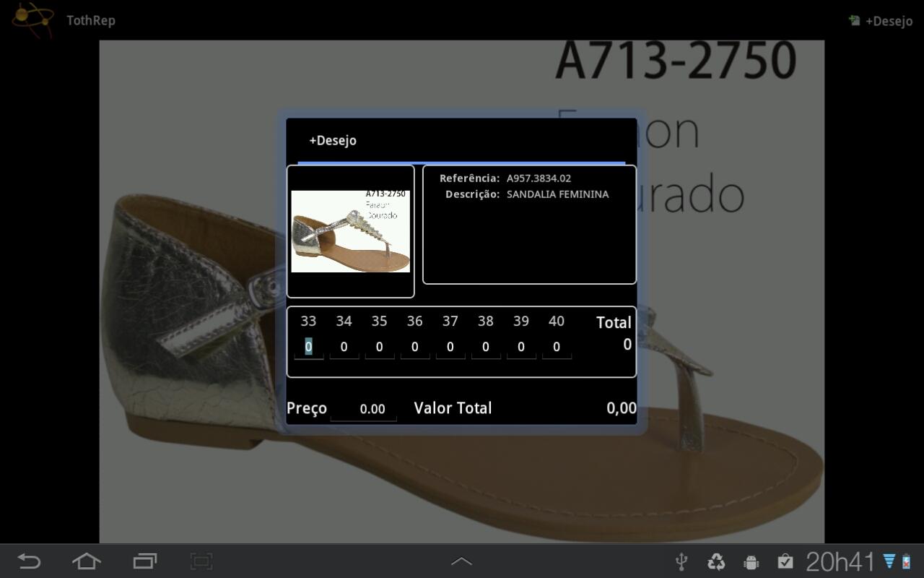Tap the Total quantity label
This screenshot has width=924, height=578.
pos(614,323)
